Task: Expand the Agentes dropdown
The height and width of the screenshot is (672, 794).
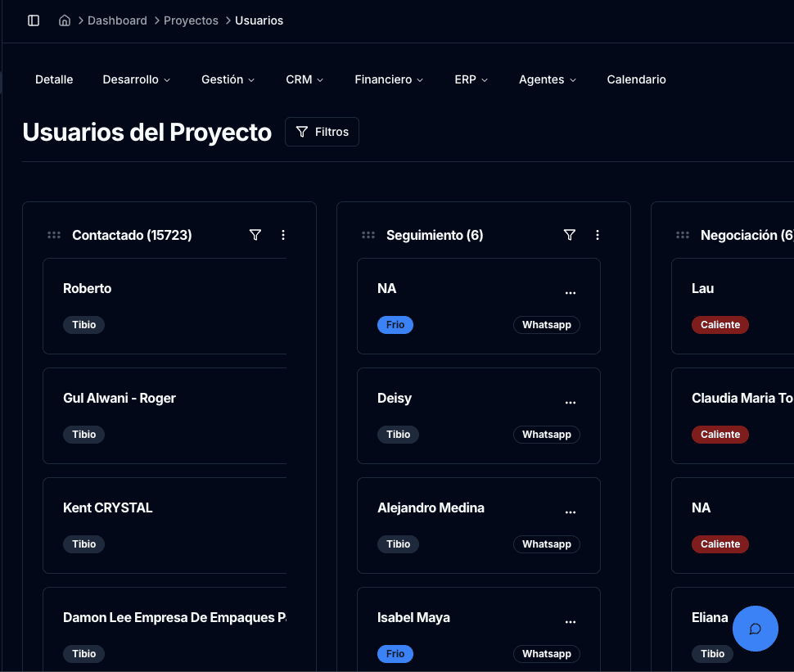Action: point(547,79)
